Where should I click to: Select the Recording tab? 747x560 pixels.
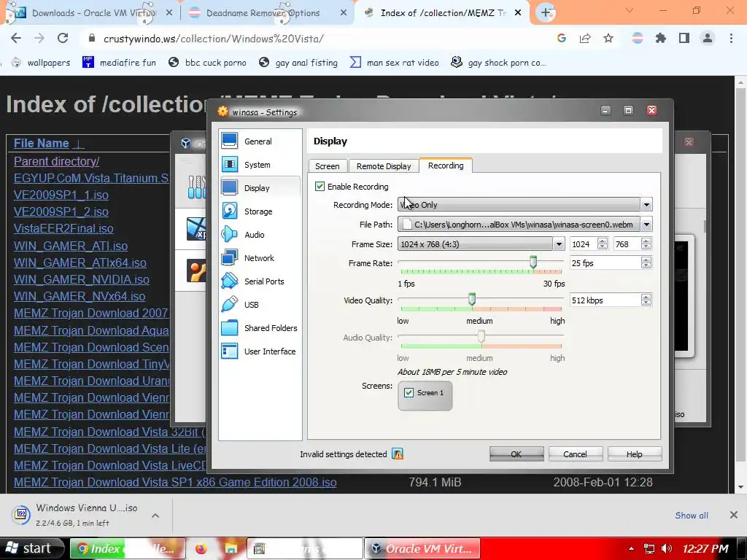click(446, 166)
